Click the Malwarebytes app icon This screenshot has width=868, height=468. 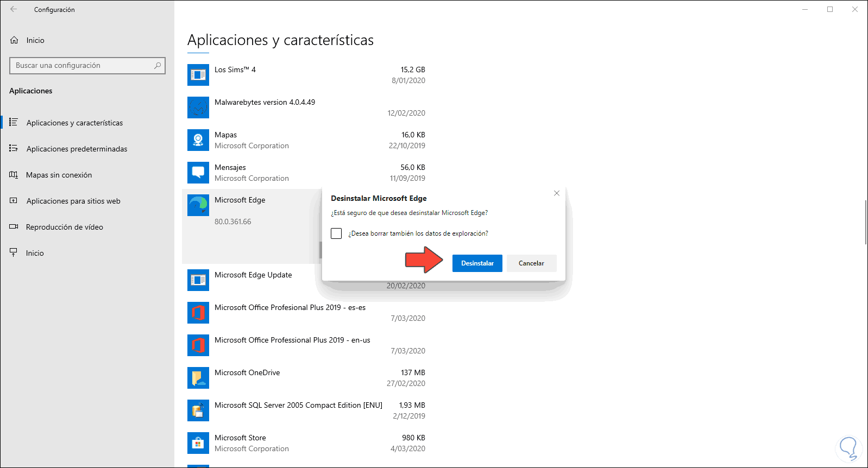[x=198, y=107]
